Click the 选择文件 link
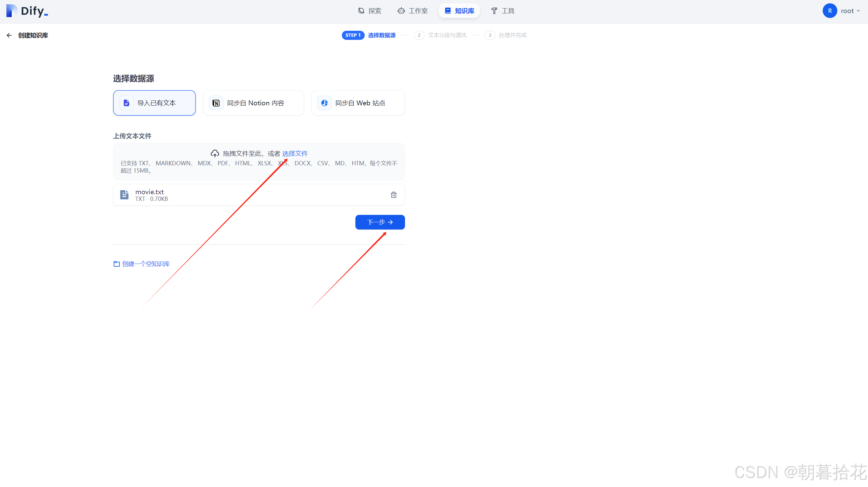 tap(295, 153)
